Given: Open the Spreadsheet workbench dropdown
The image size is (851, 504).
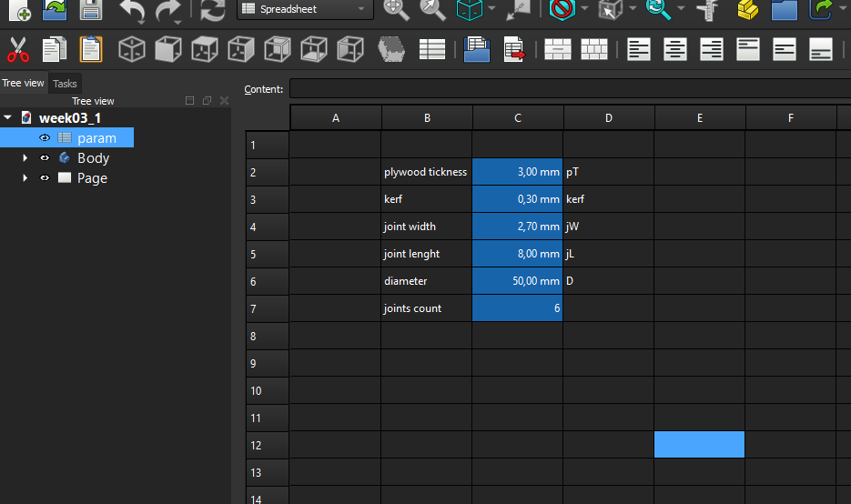Looking at the screenshot, I should pyautogui.click(x=305, y=9).
